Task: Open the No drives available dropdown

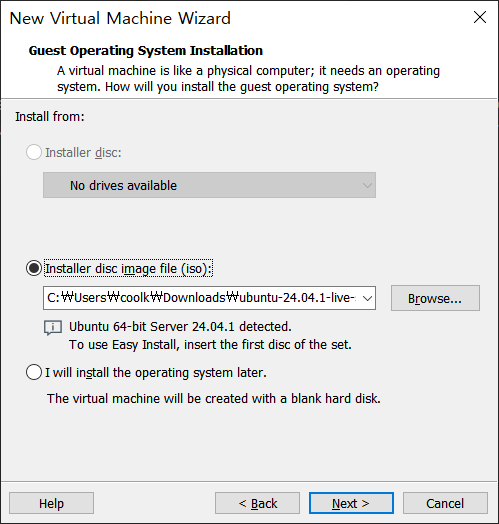Action: click(209, 185)
